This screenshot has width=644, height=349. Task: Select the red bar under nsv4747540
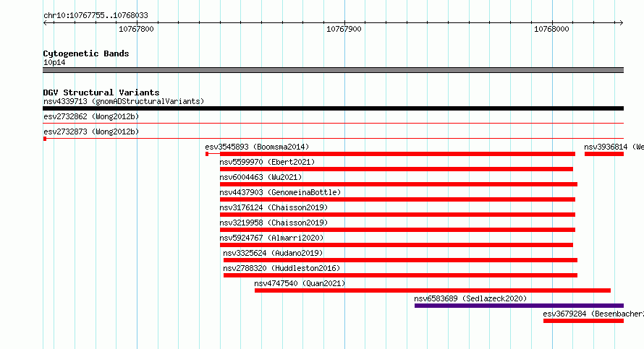433,290
